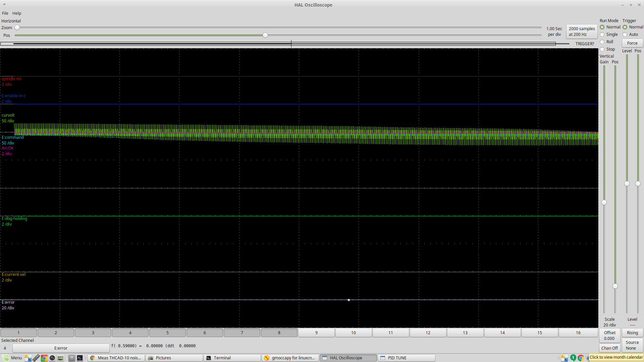
Task: Set Trigger mode to Auto
Action: 630,35
